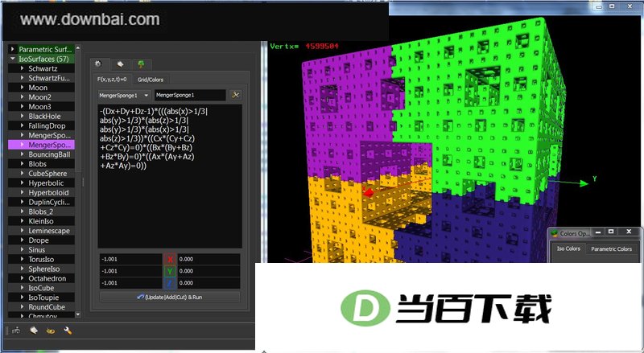
Task: Expand the Moon item arrow
Action: 22,88
